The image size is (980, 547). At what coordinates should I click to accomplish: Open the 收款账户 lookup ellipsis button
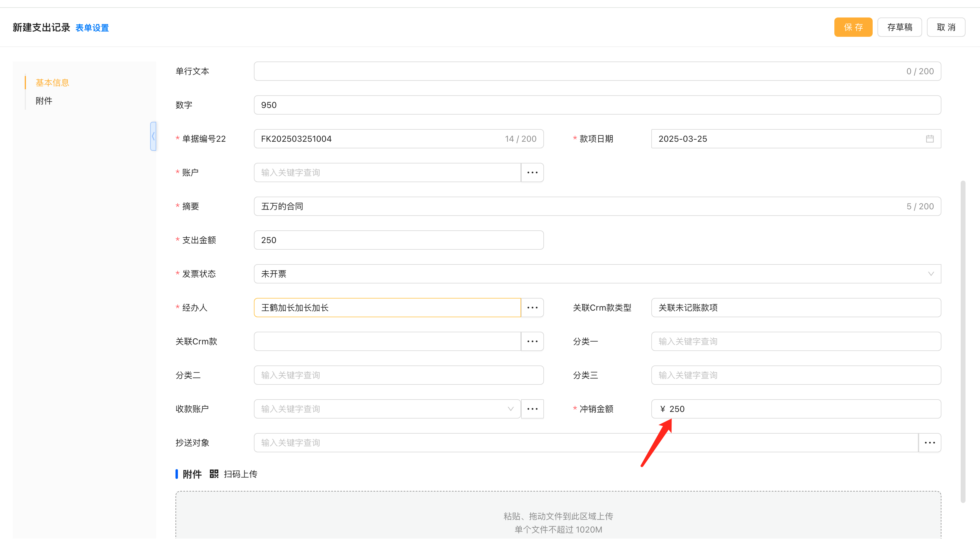[532, 409]
